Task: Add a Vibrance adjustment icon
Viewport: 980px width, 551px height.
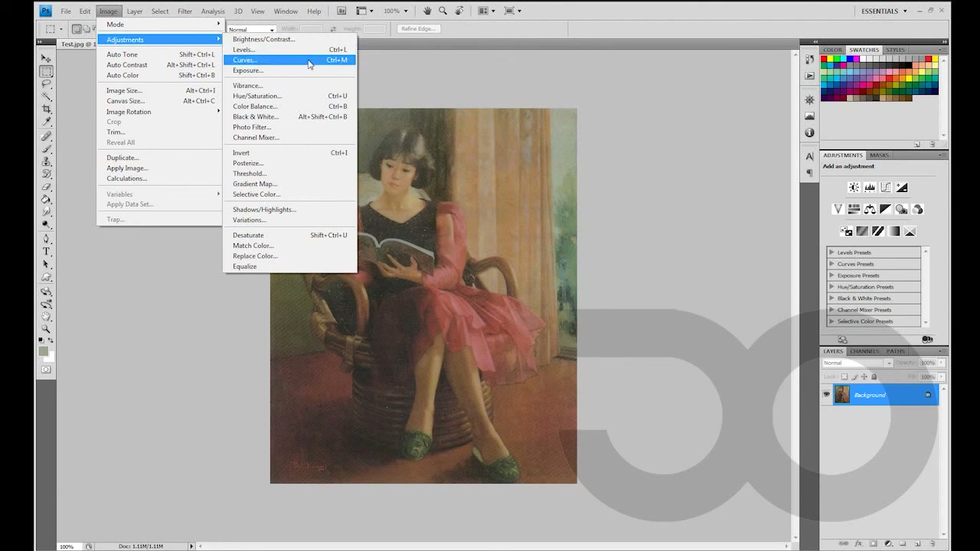Action: [838, 209]
